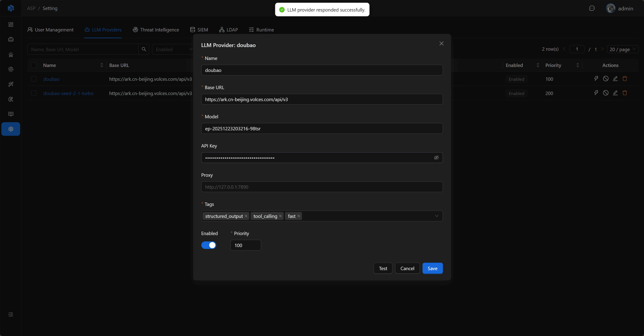Click the Save button
Screen dimensions: 644x336
coord(432,268)
